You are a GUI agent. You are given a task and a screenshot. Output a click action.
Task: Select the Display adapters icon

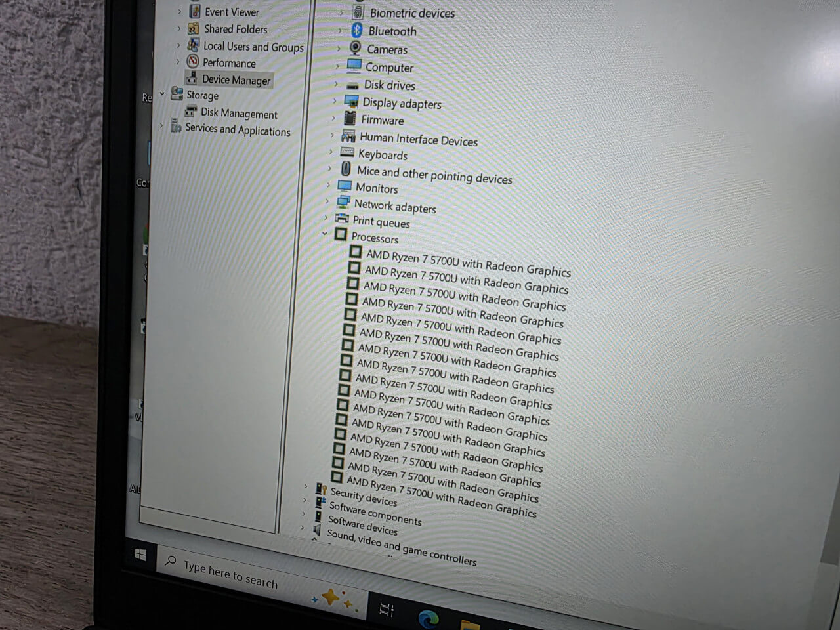pos(351,102)
